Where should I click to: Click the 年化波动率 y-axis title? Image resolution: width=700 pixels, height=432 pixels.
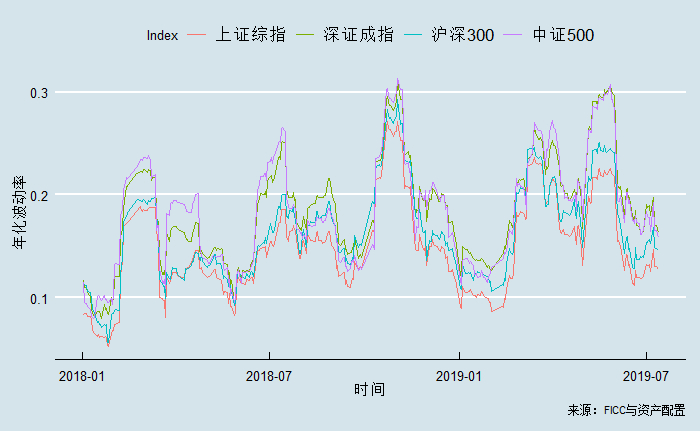point(19,212)
